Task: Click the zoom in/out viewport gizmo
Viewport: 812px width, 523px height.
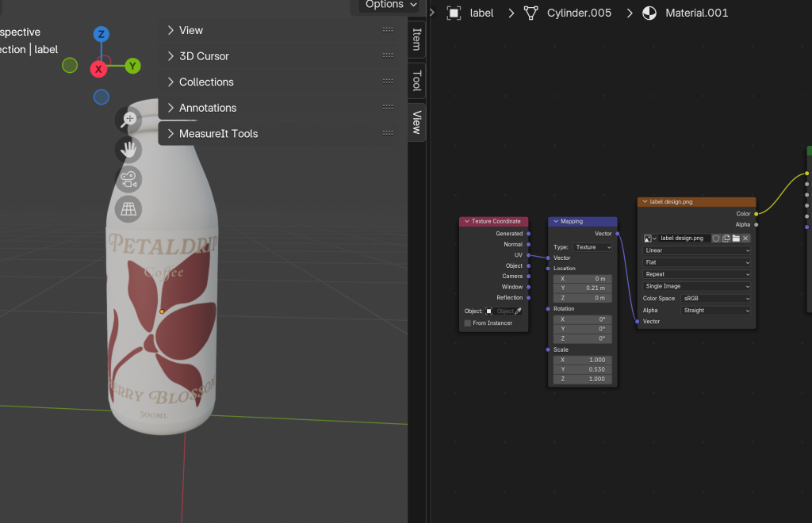Action: click(x=129, y=119)
